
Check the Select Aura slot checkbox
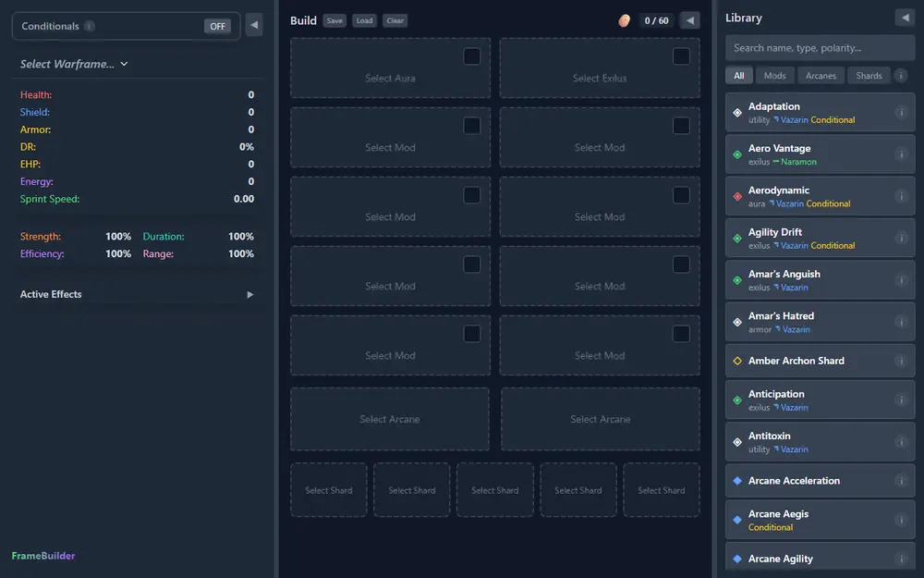coord(471,56)
